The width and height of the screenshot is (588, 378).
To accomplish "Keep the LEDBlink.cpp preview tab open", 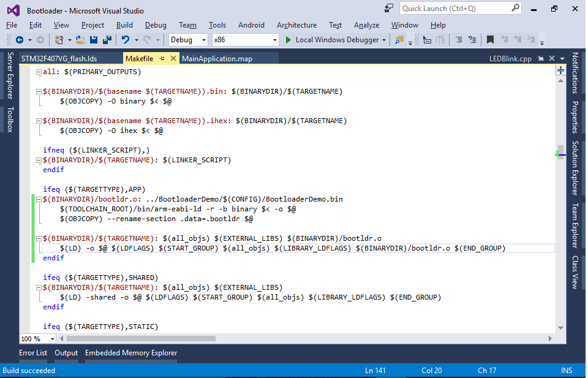I will point(540,58).
